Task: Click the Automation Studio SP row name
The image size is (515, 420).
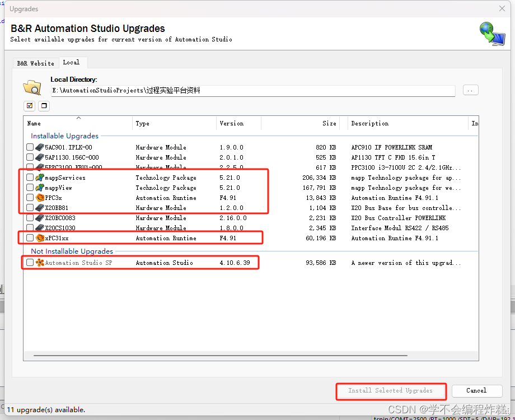Action: 78,263
